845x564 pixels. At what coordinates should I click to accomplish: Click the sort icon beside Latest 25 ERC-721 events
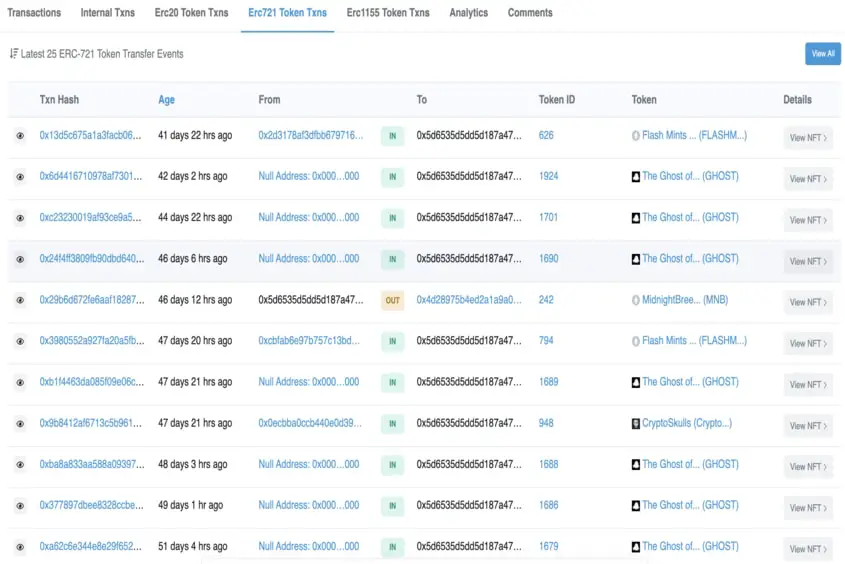[x=13, y=53]
